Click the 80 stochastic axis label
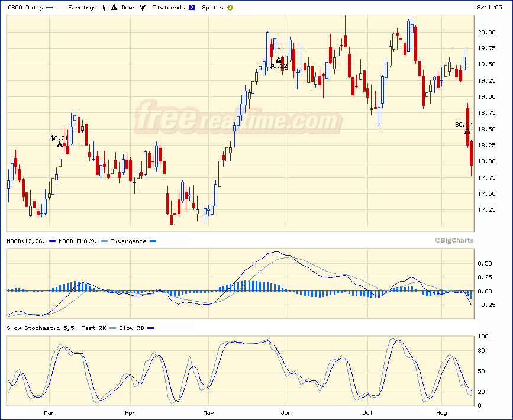This screenshot has width=513, height=420. pos(482,351)
